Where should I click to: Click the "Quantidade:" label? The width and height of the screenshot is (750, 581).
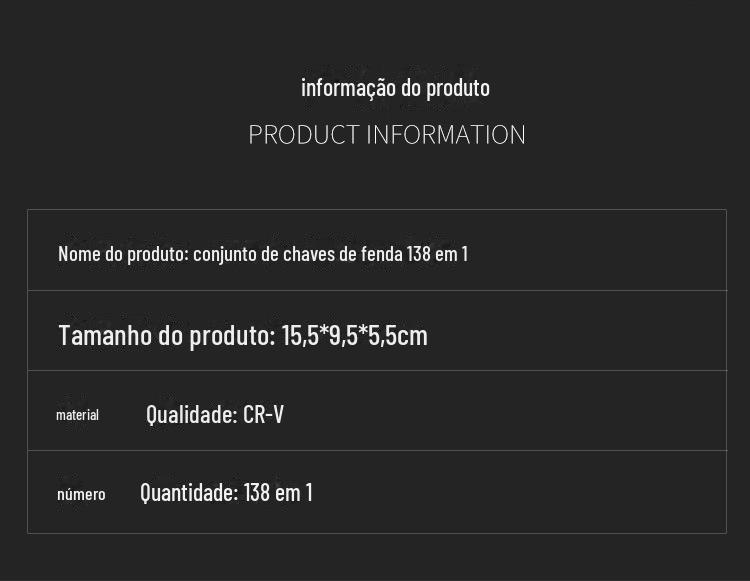tap(189, 492)
